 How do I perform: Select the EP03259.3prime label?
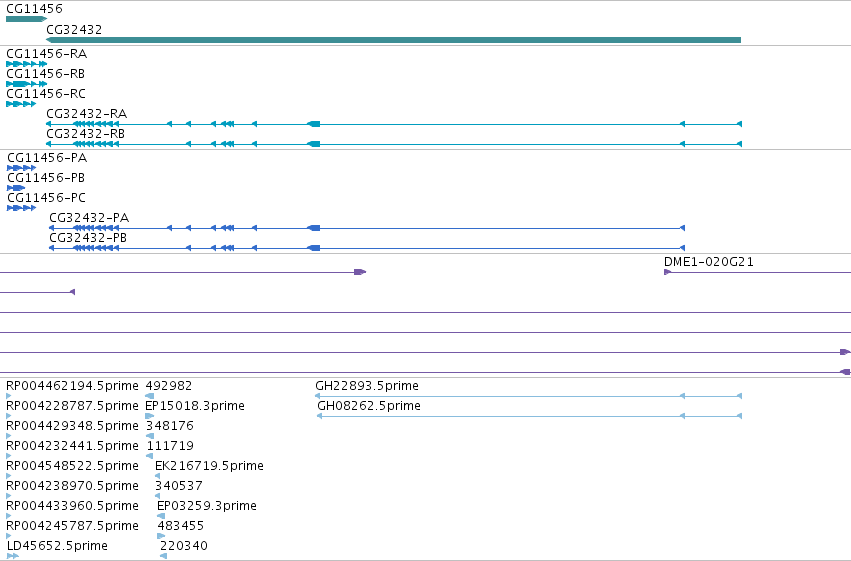207,506
